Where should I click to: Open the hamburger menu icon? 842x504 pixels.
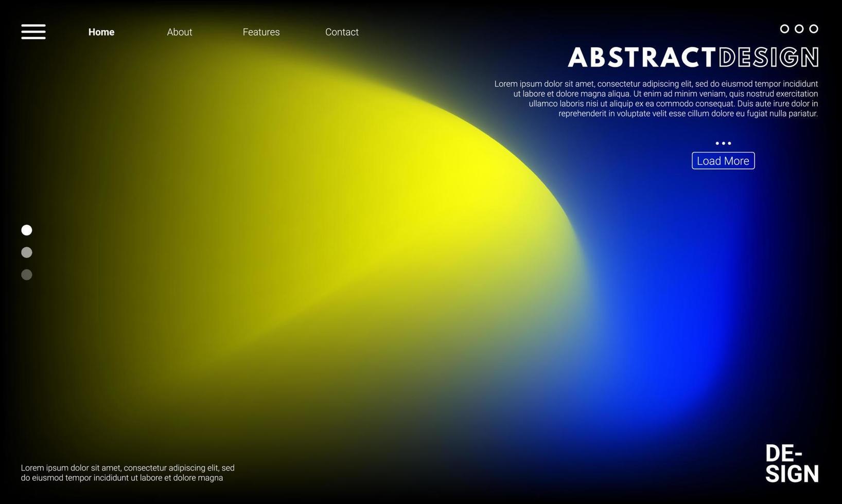point(33,31)
